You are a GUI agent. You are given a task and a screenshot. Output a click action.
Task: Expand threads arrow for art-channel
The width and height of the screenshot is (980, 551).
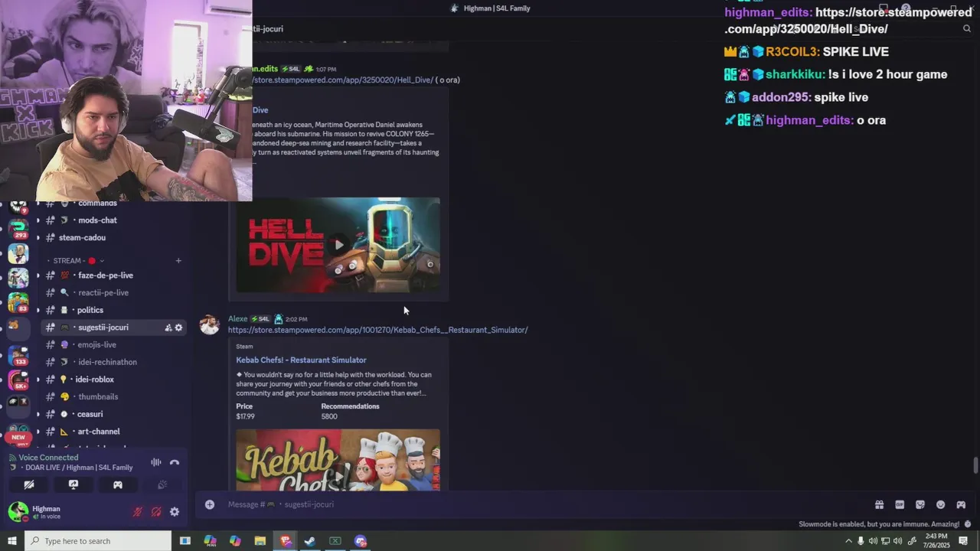38,432
